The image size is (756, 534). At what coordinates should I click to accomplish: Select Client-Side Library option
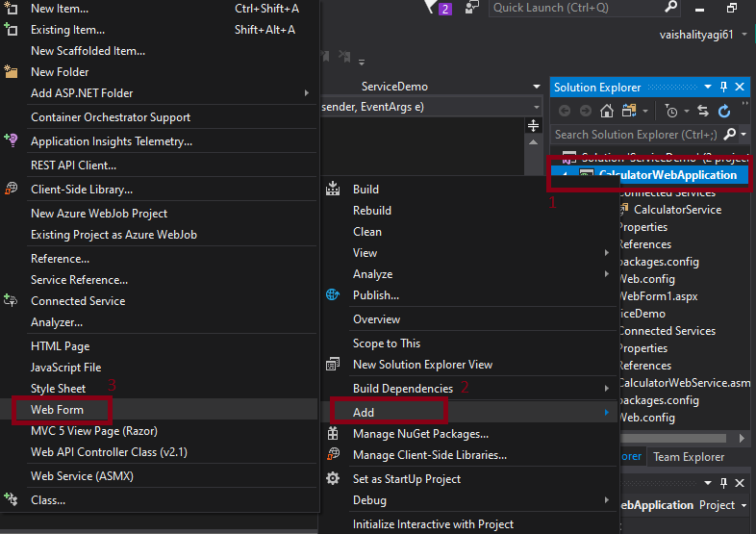159,190
